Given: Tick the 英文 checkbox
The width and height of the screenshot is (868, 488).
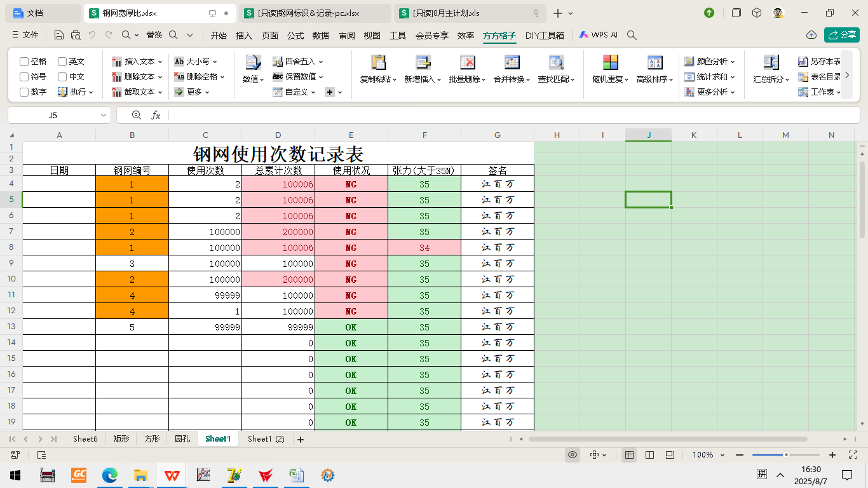Looking at the screenshot, I should (62, 62).
